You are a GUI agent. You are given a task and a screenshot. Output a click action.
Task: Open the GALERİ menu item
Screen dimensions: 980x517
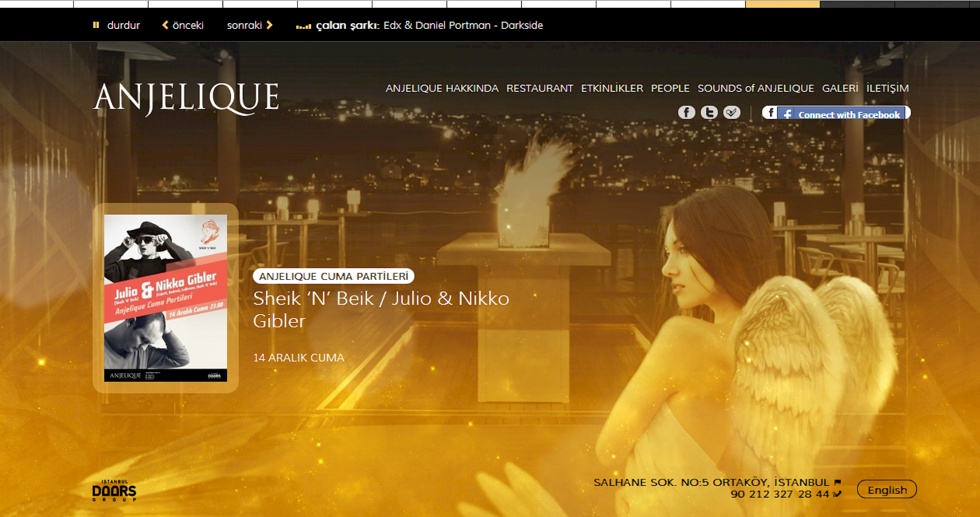840,88
